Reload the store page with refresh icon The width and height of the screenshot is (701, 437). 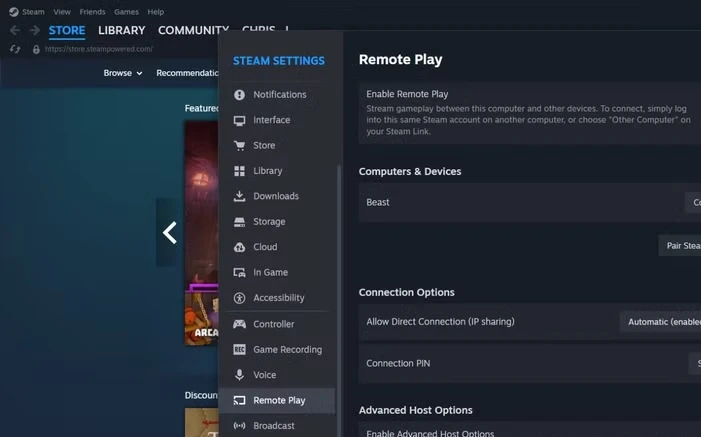[x=15, y=49]
